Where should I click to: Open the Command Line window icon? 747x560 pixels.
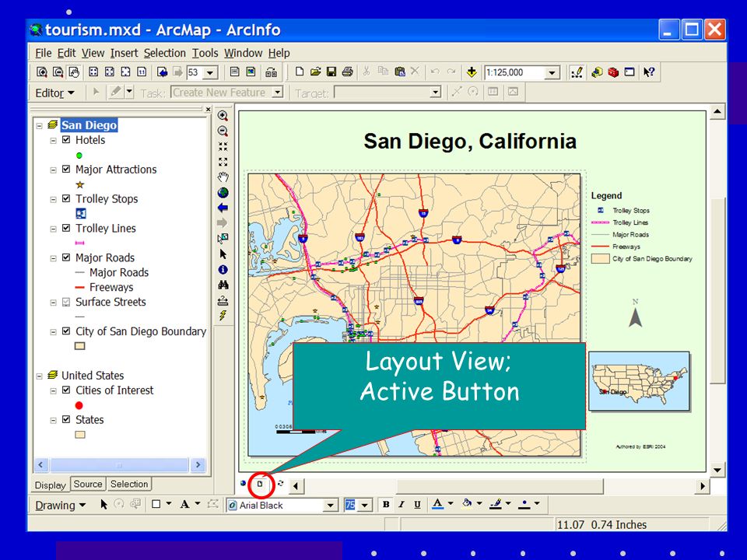point(630,72)
